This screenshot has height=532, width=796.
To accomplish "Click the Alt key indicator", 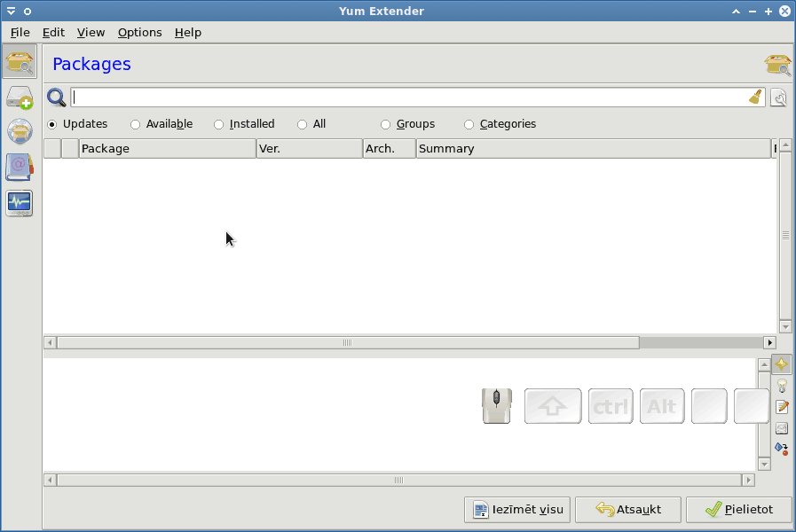I will (662, 406).
